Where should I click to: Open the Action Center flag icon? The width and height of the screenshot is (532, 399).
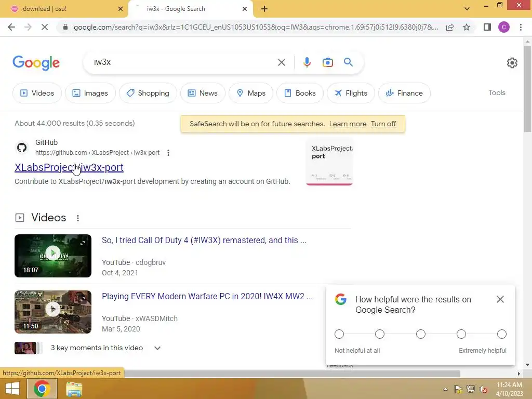[x=458, y=389]
